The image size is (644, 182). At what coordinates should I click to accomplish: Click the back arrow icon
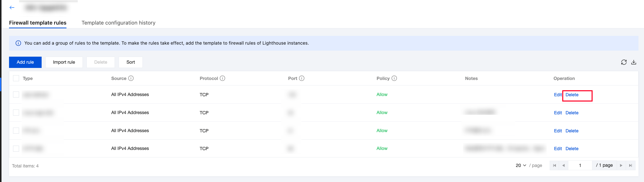12,8
